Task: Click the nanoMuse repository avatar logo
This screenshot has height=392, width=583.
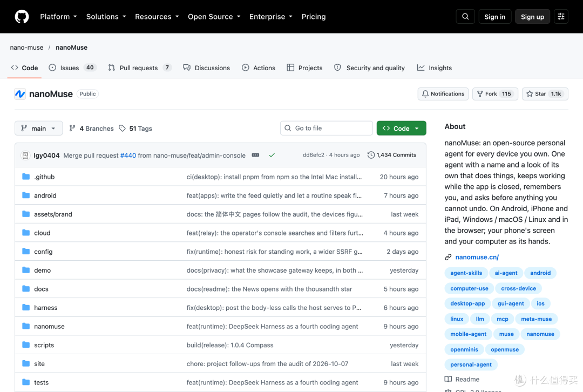Action: point(20,94)
